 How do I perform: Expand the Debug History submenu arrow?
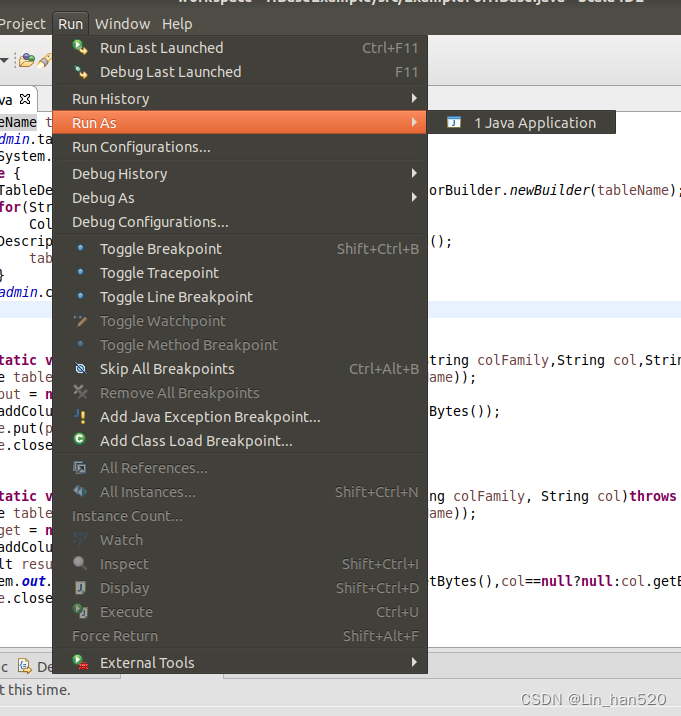pyautogui.click(x=414, y=173)
